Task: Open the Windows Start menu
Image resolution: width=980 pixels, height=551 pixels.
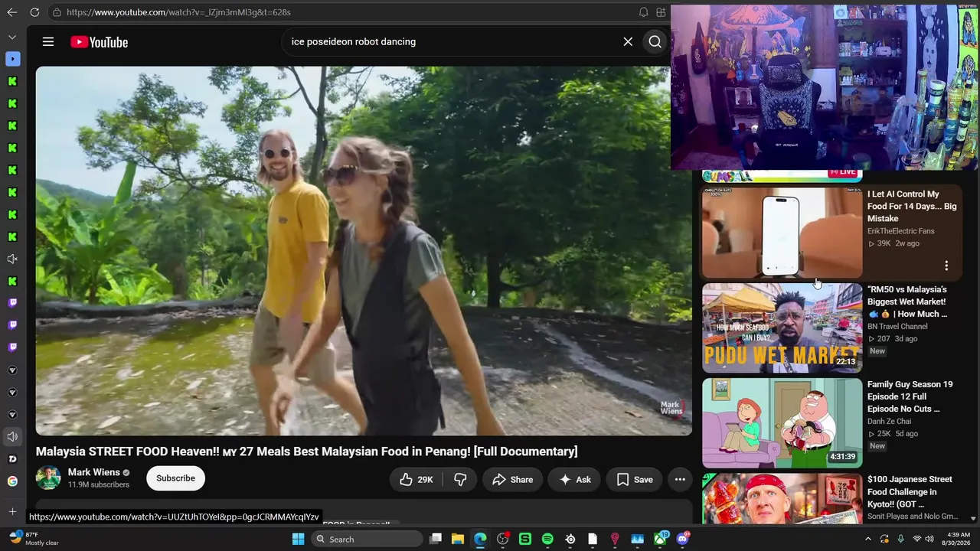Action: pos(299,539)
